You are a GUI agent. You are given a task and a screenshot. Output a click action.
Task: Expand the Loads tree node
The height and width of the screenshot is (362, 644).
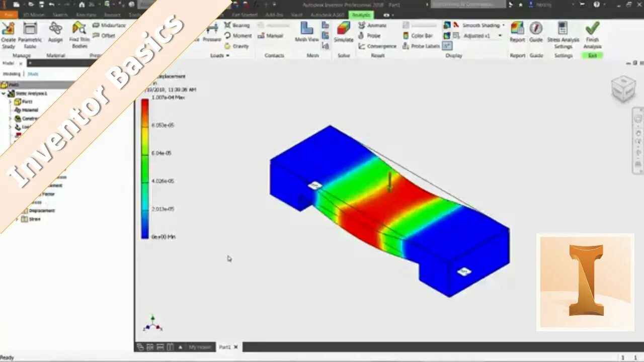[x=11, y=127]
